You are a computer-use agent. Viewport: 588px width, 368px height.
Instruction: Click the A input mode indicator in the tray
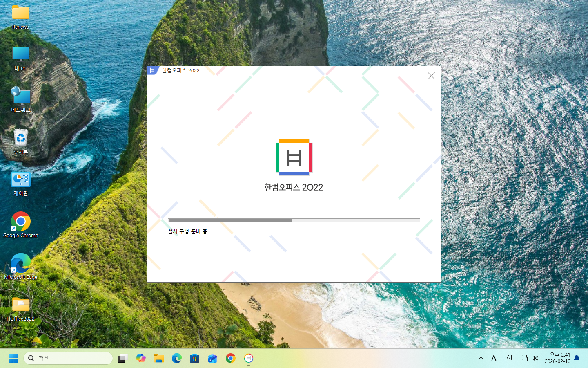pos(494,358)
